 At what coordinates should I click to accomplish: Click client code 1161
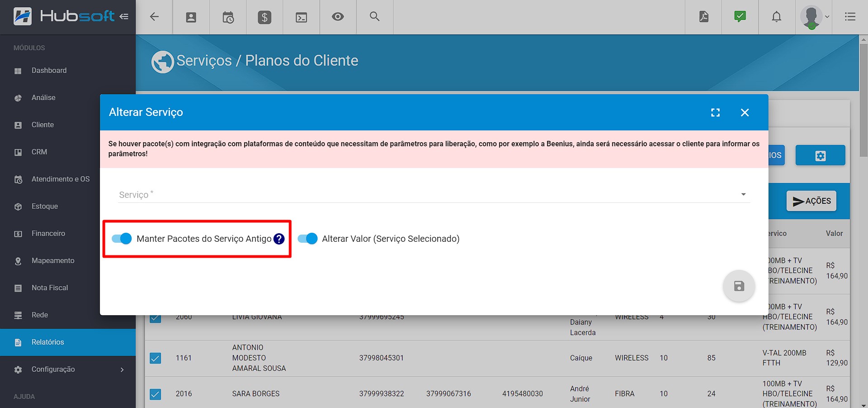pyautogui.click(x=184, y=358)
